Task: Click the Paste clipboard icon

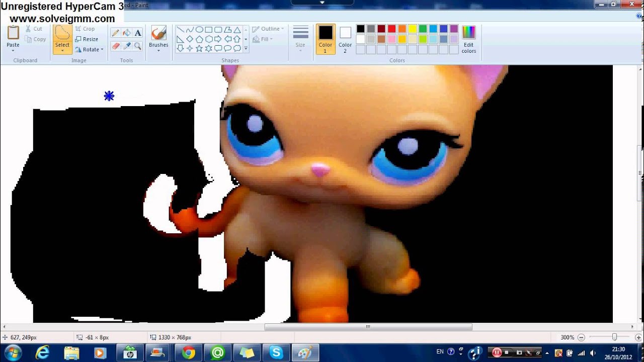Action: 13,33
